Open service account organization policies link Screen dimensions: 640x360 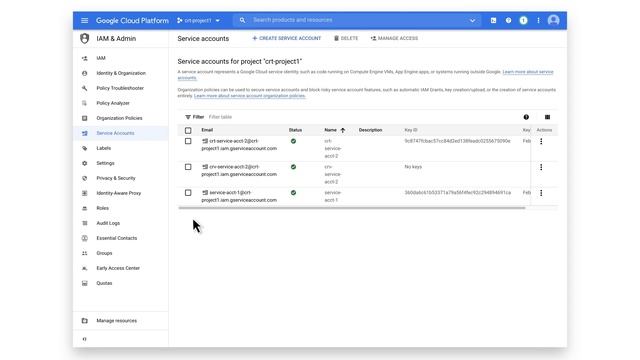click(249, 96)
